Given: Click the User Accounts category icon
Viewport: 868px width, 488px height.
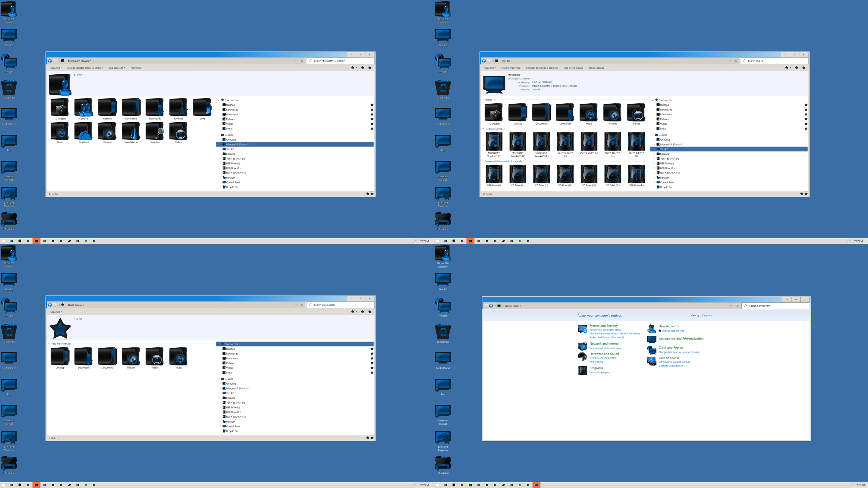Looking at the screenshot, I should 652,328.
